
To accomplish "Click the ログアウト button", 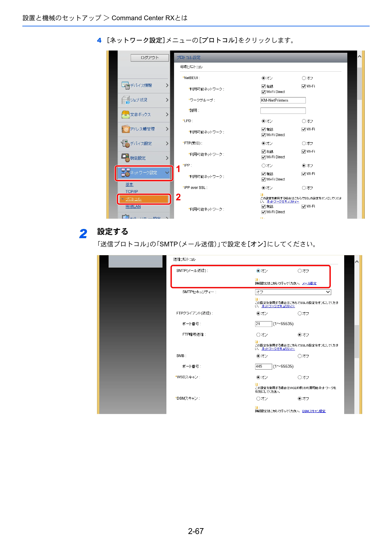I will [x=150, y=57].
